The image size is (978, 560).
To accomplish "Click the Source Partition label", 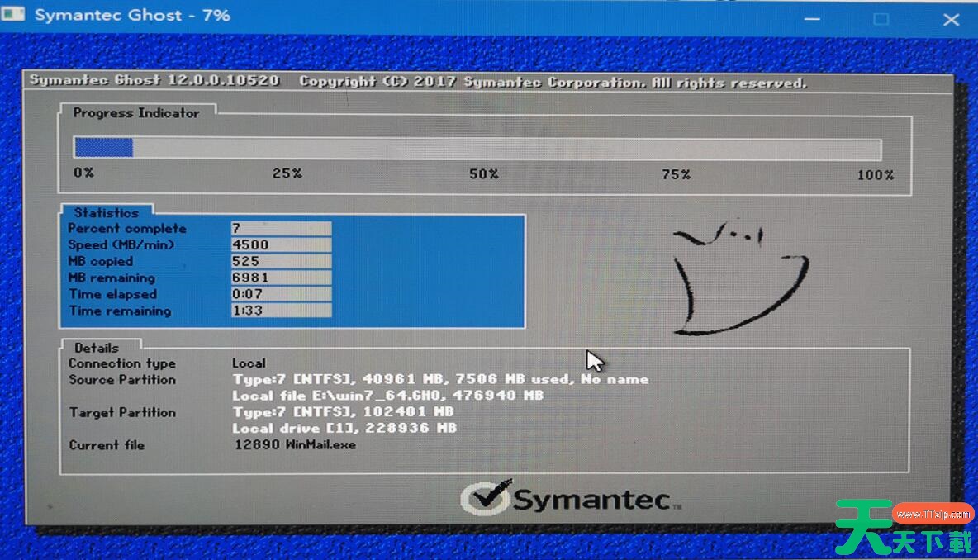I will coord(122,380).
